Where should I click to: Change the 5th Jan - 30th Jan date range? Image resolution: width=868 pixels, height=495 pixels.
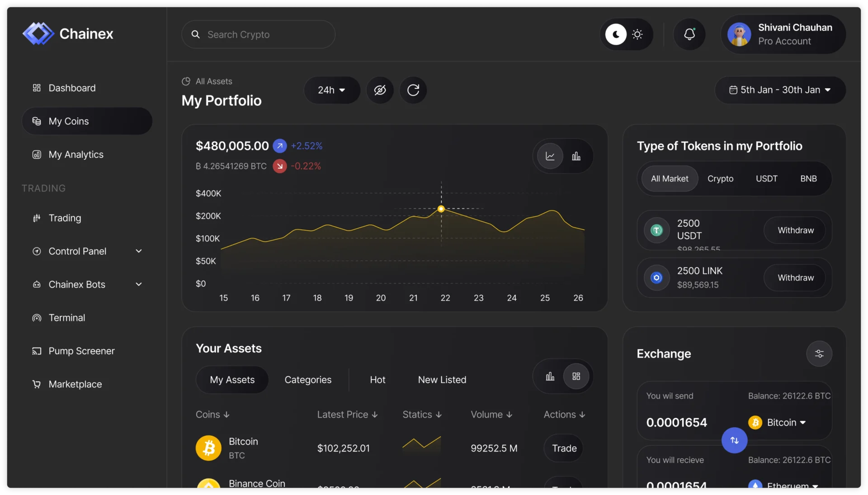[x=780, y=90]
